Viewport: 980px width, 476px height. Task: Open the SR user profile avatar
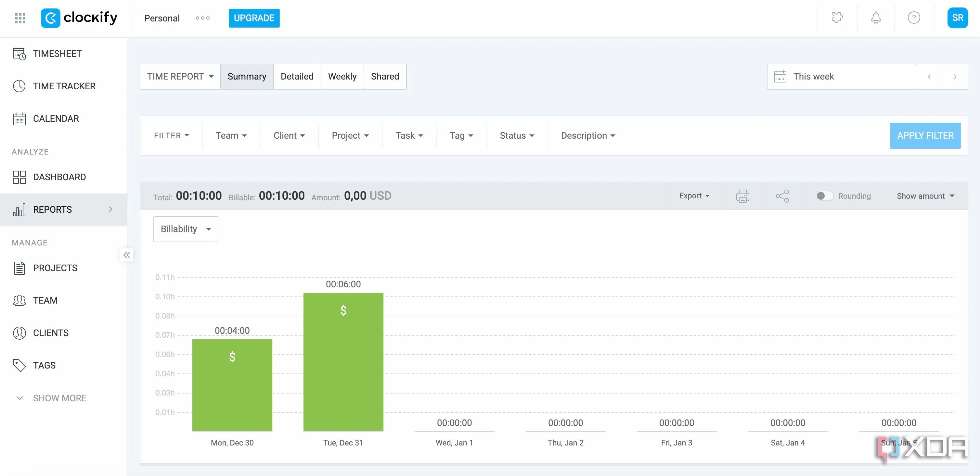(957, 18)
